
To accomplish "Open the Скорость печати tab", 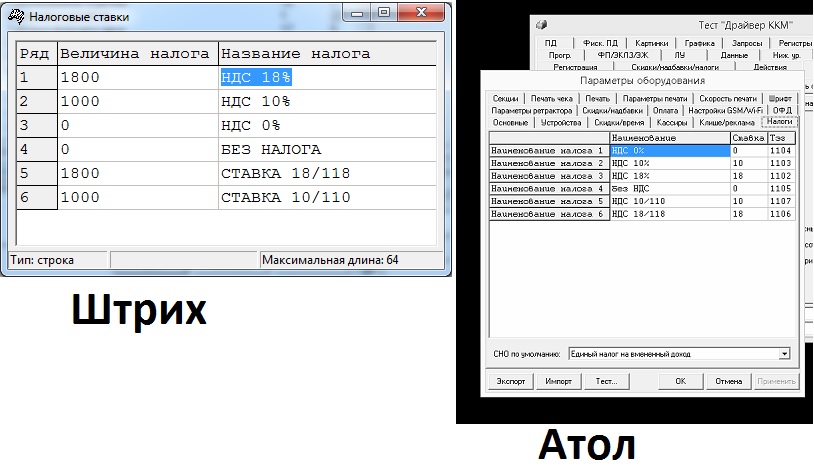I will pos(728,98).
